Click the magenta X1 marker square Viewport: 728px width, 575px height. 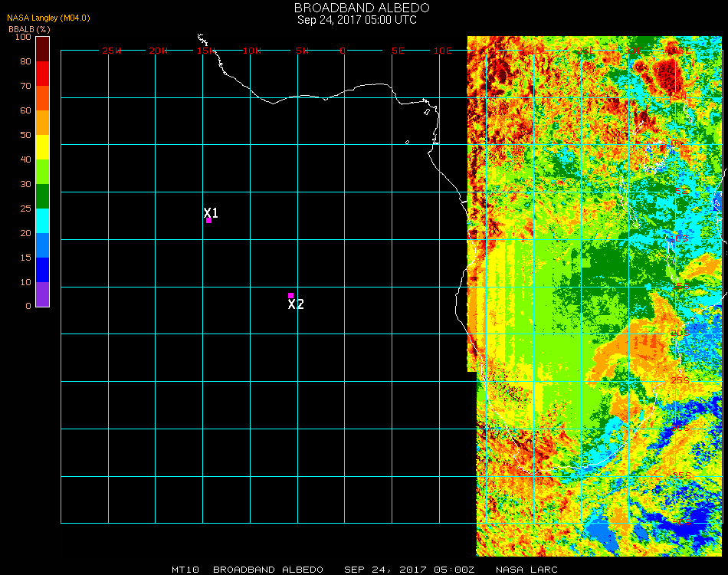coord(208,221)
